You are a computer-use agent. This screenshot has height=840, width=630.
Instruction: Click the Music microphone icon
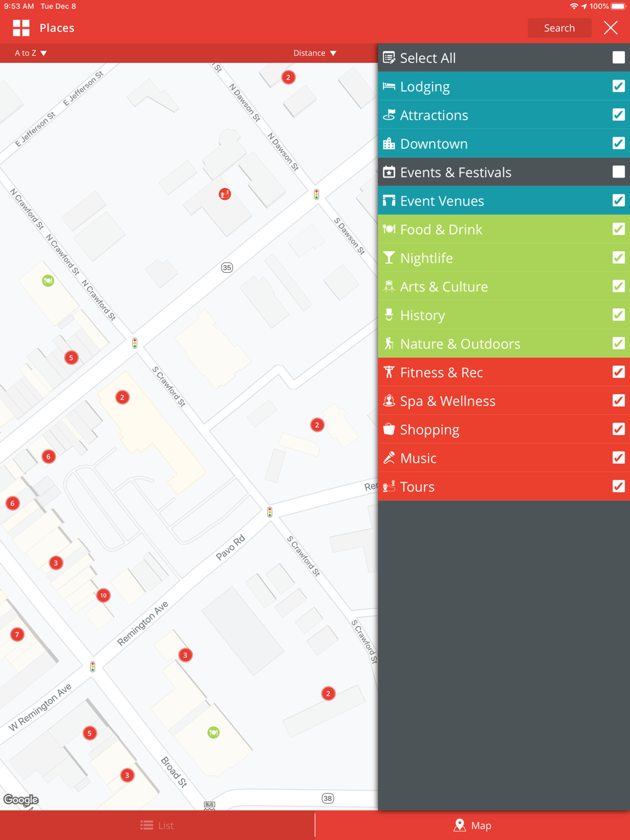(x=389, y=458)
